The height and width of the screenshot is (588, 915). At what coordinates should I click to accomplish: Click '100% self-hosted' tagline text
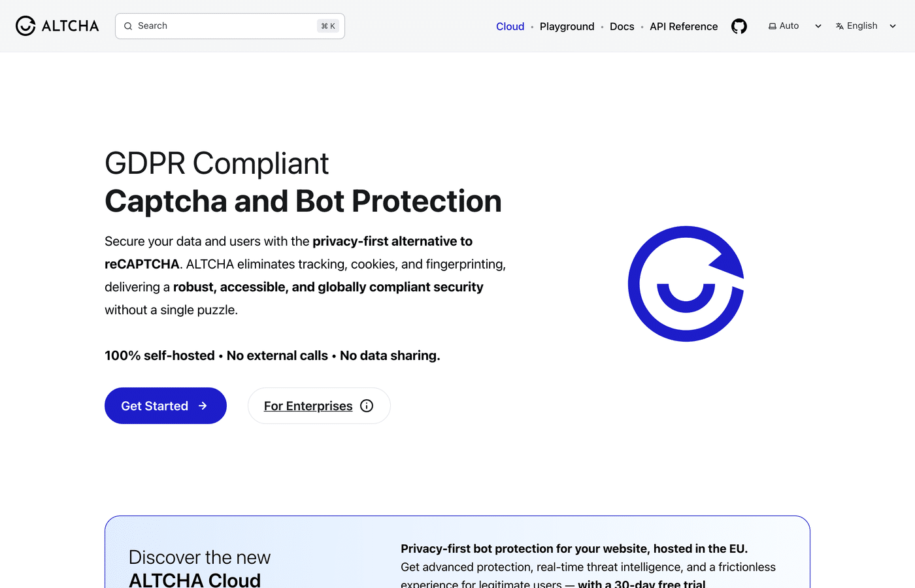159,355
